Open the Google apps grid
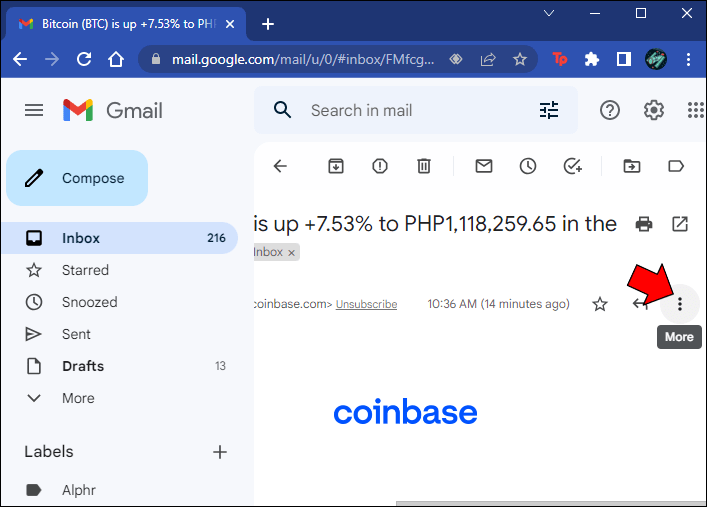707x507 pixels. (x=696, y=110)
